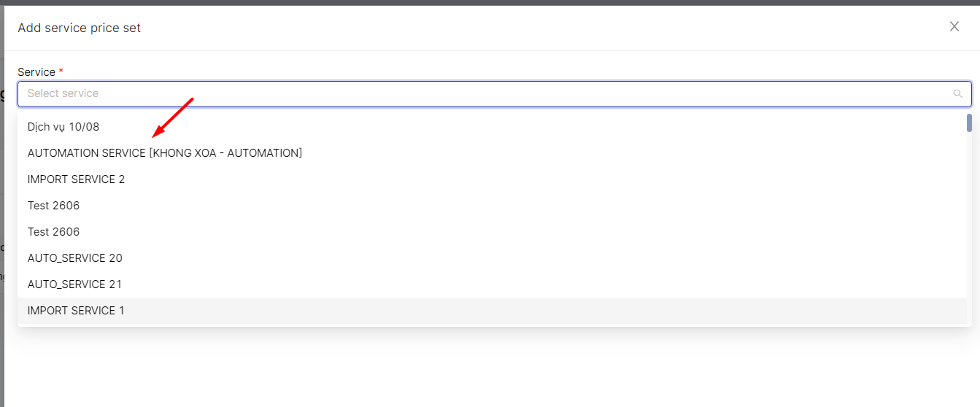This screenshot has width=980, height=407.
Task: Click the search magnifier in Service field
Action: [957, 94]
